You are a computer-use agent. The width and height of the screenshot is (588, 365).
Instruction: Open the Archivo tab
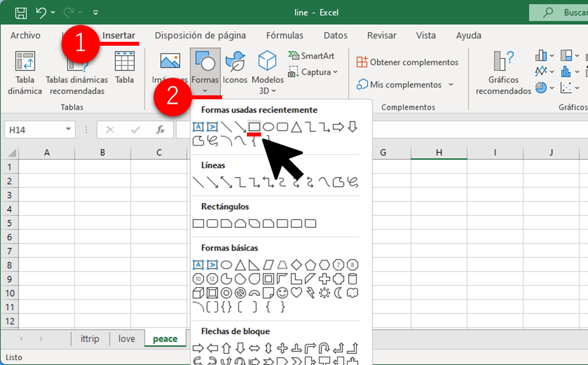(x=25, y=35)
